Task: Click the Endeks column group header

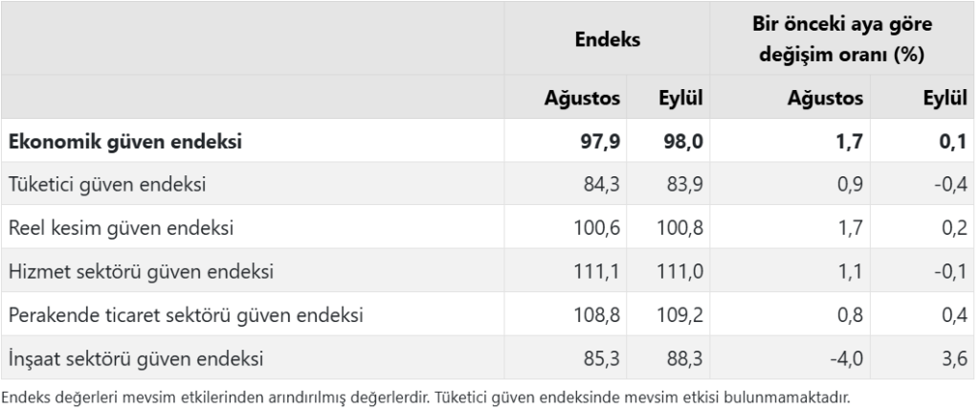Action: pos(608,39)
